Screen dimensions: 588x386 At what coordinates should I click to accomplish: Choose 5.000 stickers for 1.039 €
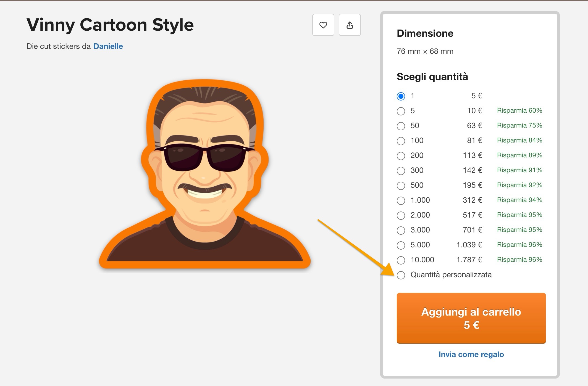coord(401,245)
